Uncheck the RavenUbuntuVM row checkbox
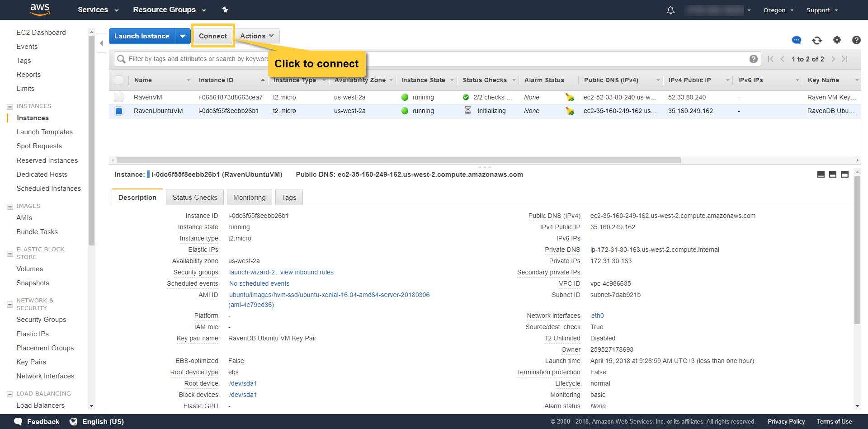 tap(119, 111)
